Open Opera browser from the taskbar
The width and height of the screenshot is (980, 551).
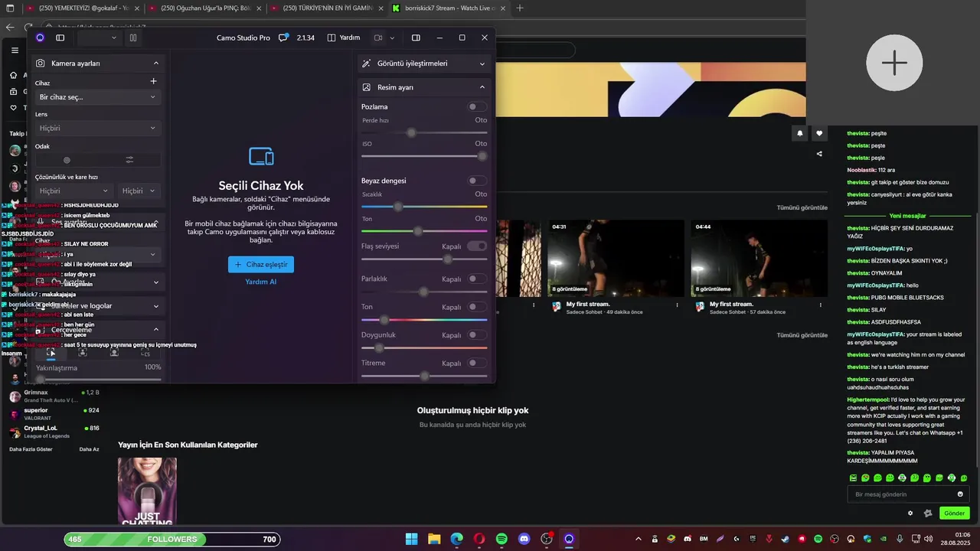(x=479, y=539)
